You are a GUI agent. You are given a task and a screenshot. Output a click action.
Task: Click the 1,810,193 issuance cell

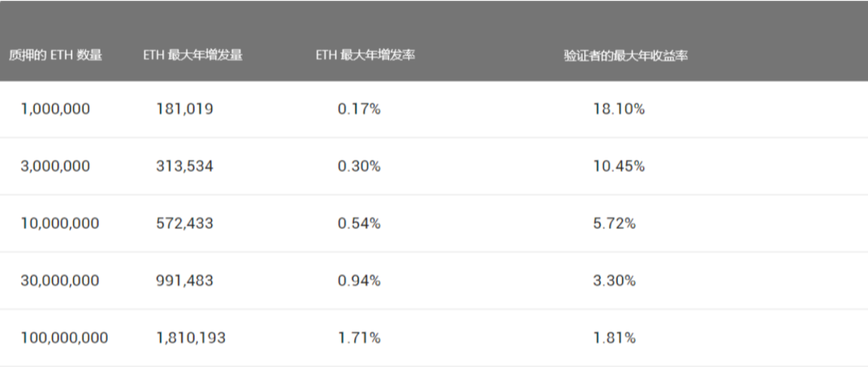(x=190, y=338)
